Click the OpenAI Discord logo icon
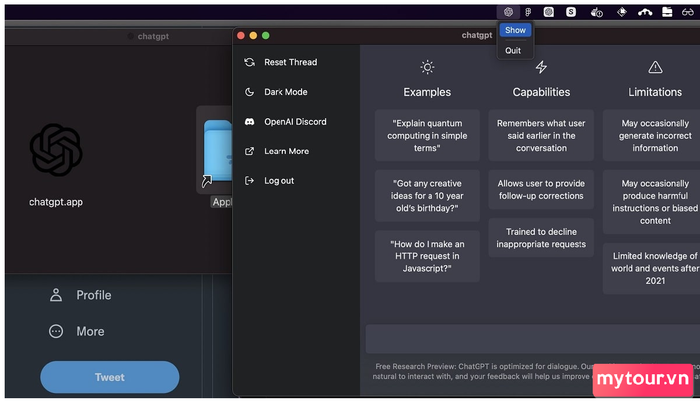This screenshot has height=405, width=700. (x=250, y=121)
